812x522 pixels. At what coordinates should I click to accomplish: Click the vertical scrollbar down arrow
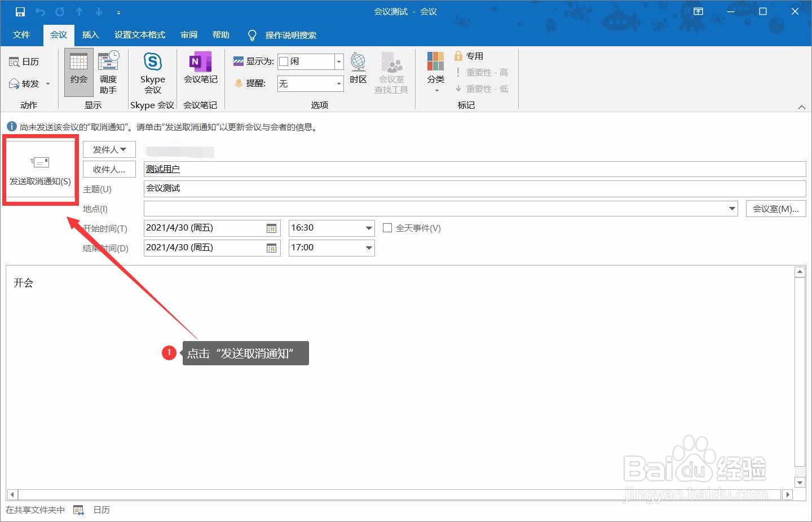click(x=800, y=482)
